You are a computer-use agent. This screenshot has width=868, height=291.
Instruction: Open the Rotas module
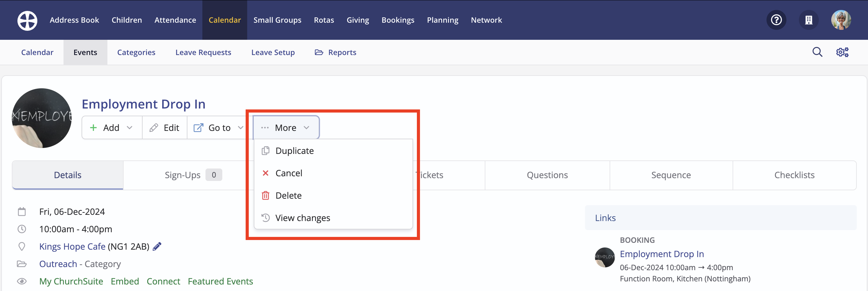click(324, 20)
